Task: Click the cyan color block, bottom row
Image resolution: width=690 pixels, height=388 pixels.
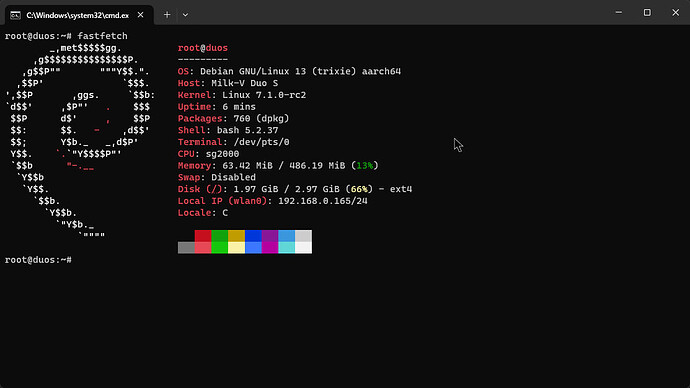Action: pos(286,248)
